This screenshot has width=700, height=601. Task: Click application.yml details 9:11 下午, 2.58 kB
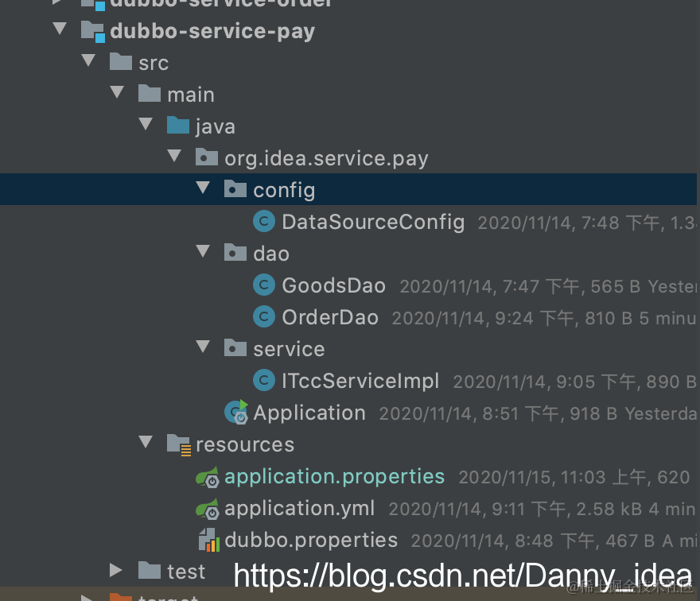click(567, 509)
